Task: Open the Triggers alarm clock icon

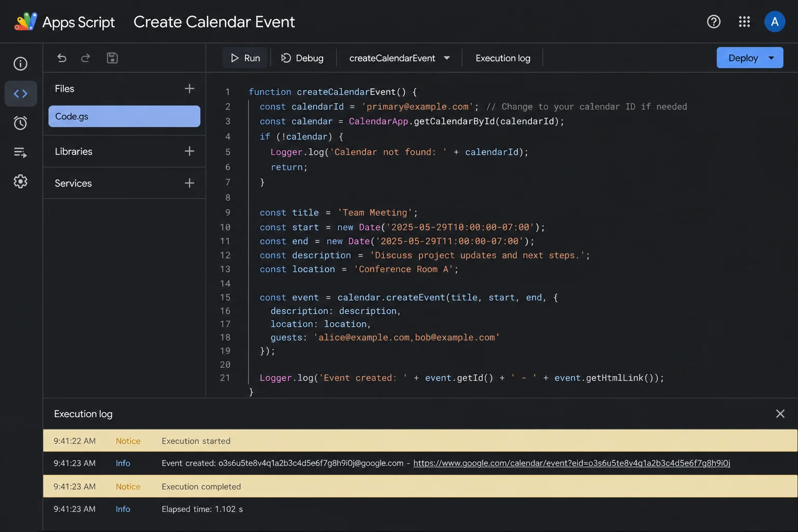Action: point(20,123)
